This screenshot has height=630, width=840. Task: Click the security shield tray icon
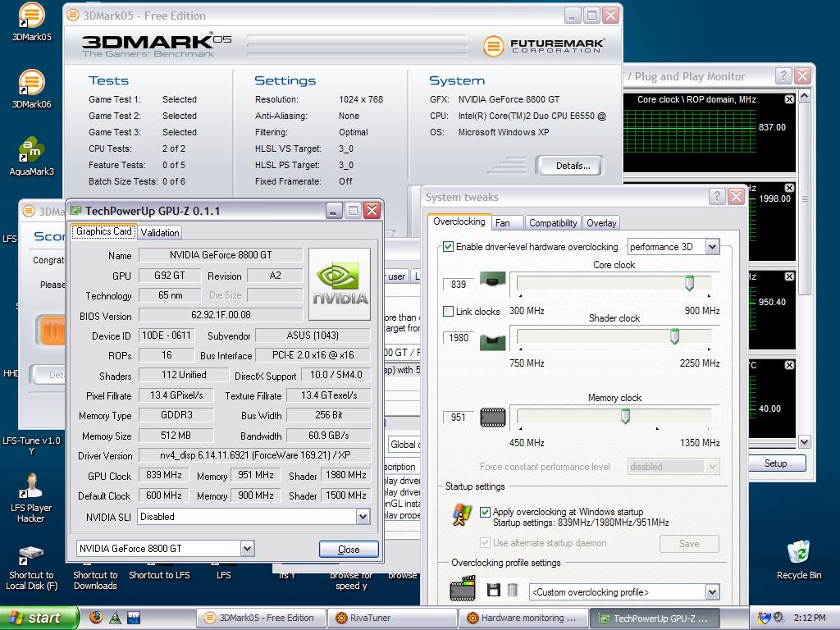point(763,618)
